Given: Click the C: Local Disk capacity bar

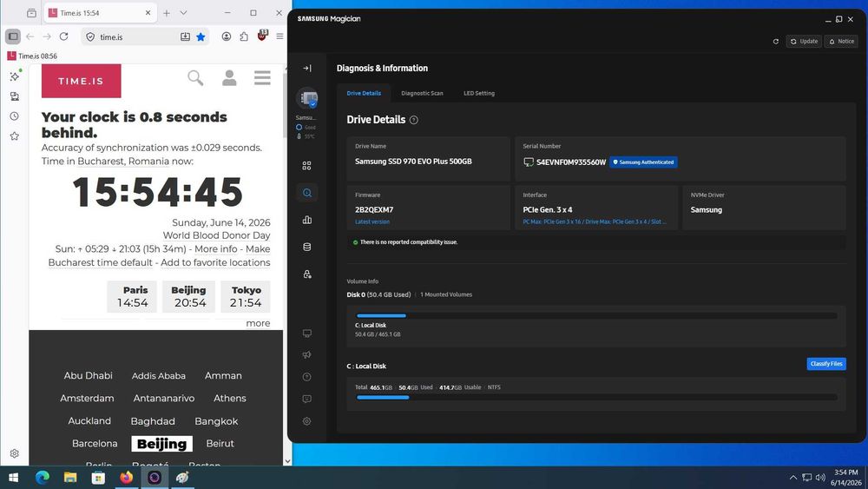Looking at the screenshot, I should (597, 397).
